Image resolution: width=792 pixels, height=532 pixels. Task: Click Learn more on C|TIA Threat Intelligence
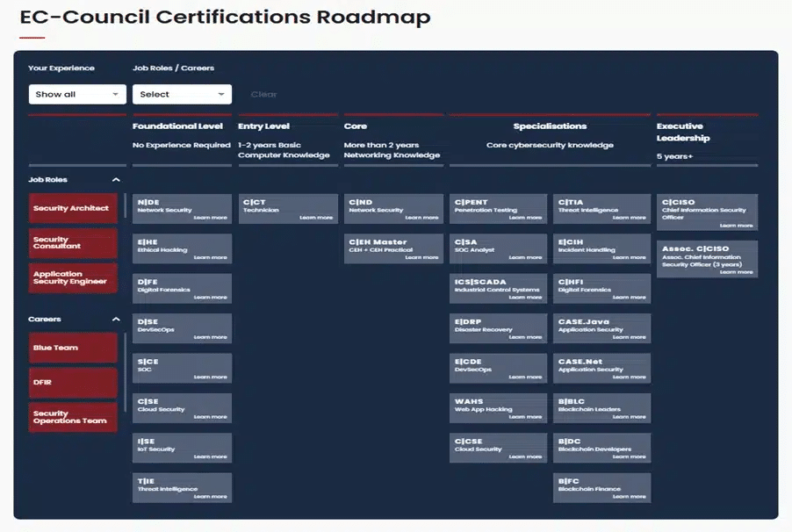(x=629, y=218)
